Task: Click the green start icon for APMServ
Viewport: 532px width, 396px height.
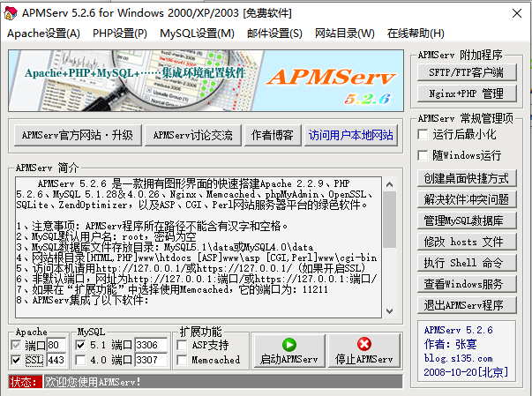Action: pyautogui.click(x=288, y=345)
